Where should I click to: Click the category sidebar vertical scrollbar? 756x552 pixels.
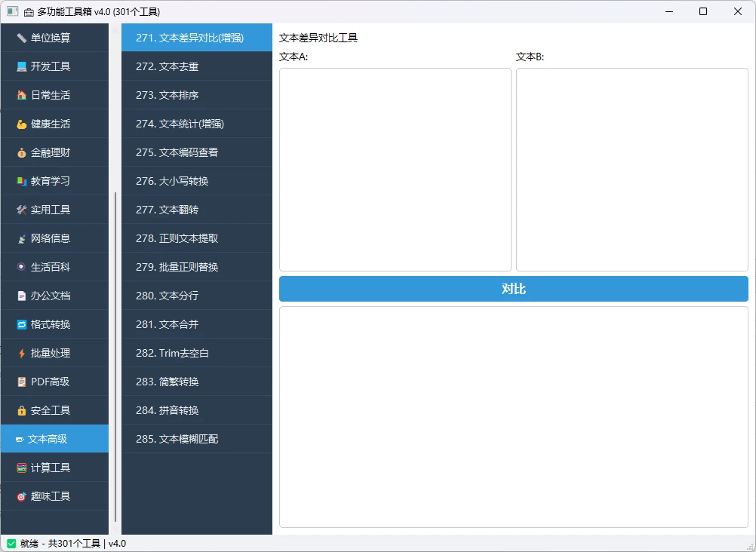[115, 357]
